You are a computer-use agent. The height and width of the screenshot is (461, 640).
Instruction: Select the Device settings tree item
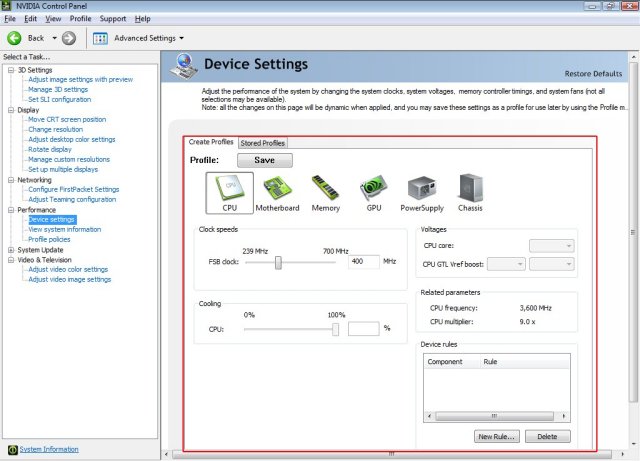pos(52,220)
